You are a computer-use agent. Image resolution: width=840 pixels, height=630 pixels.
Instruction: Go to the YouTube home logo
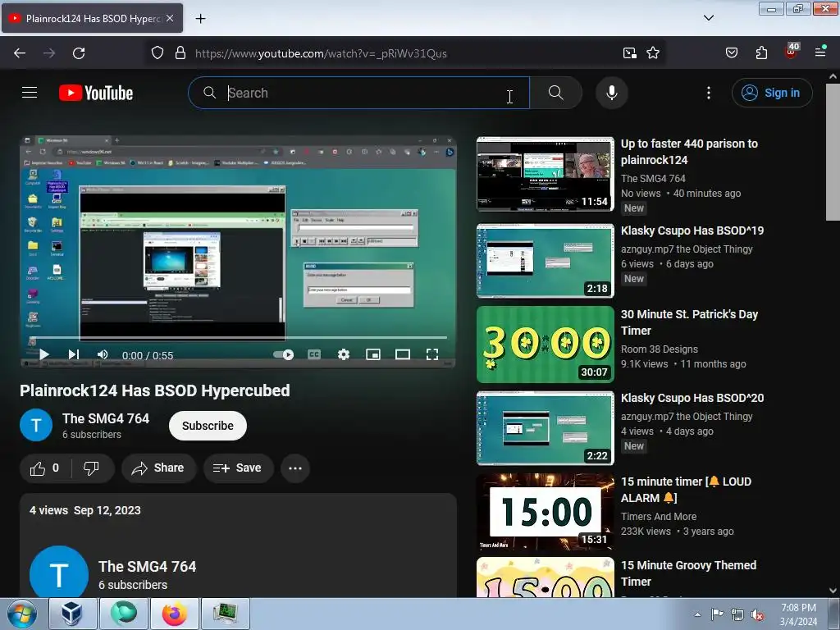click(96, 94)
